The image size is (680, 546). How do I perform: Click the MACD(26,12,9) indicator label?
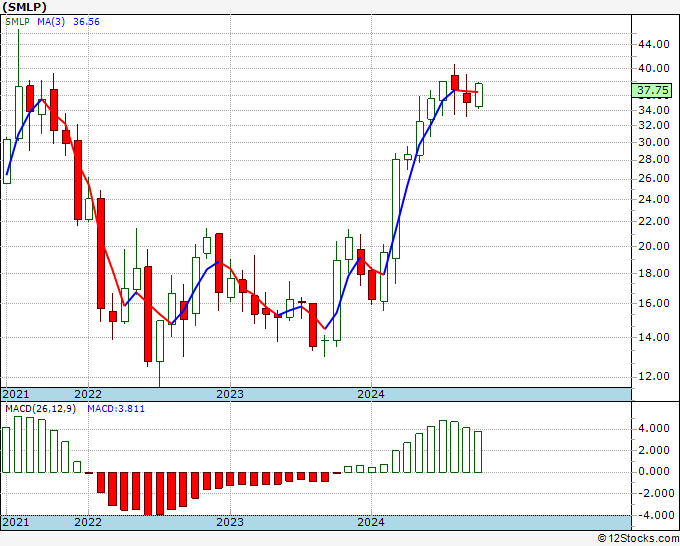click(x=40, y=409)
